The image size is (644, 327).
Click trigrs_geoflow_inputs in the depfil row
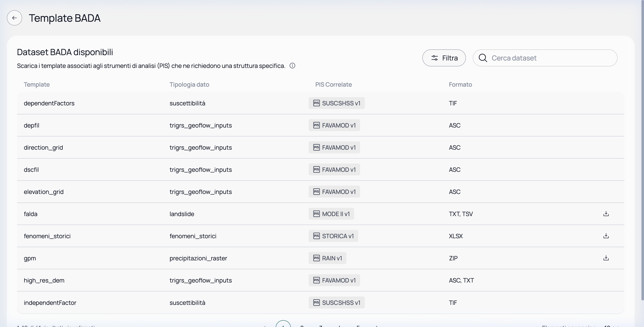200,125
